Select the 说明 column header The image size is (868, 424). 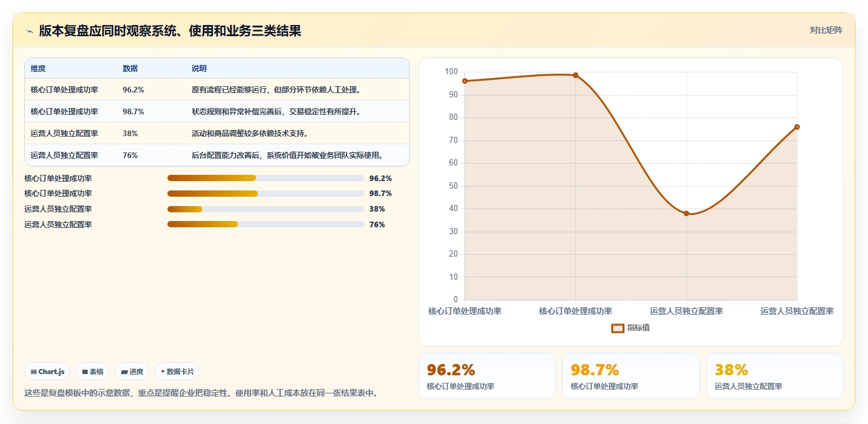[x=199, y=69]
